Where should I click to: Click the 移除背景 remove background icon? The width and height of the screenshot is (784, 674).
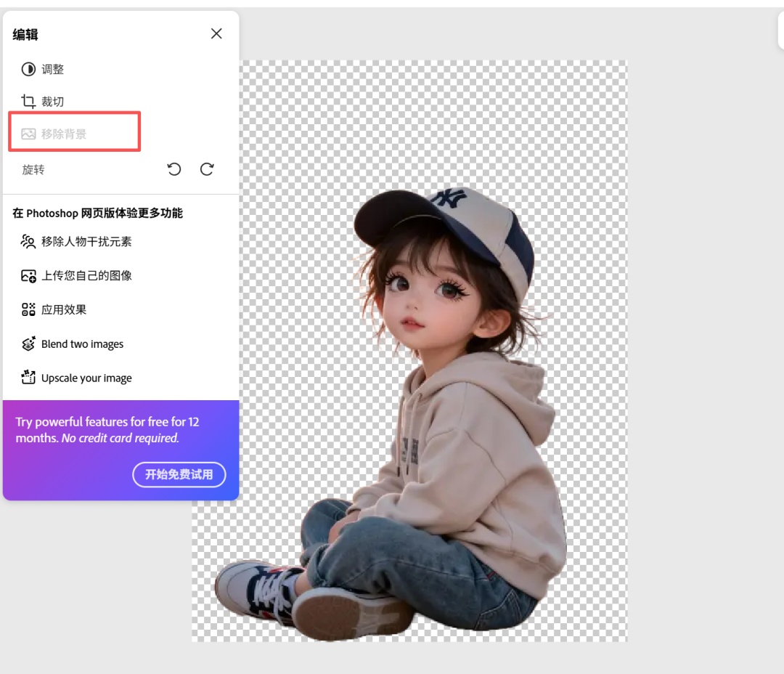[28, 133]
